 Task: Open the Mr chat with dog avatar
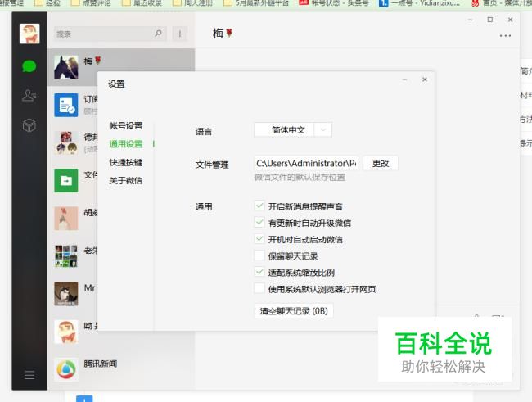pyautogui.click(x=66, y=294)
